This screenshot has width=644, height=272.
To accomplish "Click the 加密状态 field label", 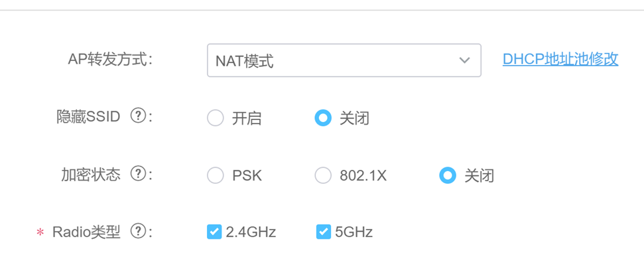I will point(91,174).
